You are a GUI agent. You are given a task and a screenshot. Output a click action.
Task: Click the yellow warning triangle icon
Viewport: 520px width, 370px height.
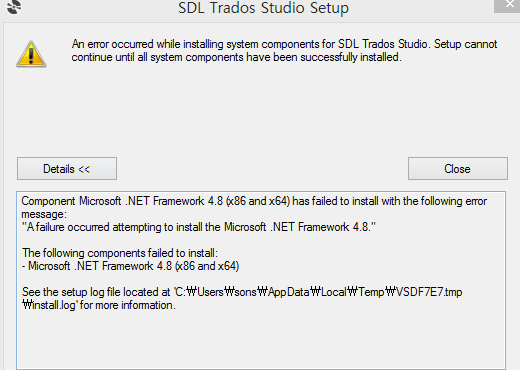(31, 54)
